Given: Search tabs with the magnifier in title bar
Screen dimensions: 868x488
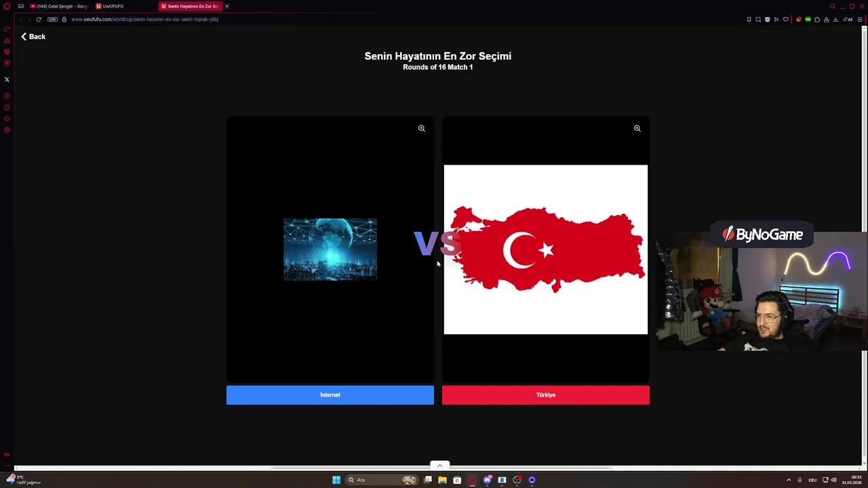Looking at the screenshot, I should point(832,6).
